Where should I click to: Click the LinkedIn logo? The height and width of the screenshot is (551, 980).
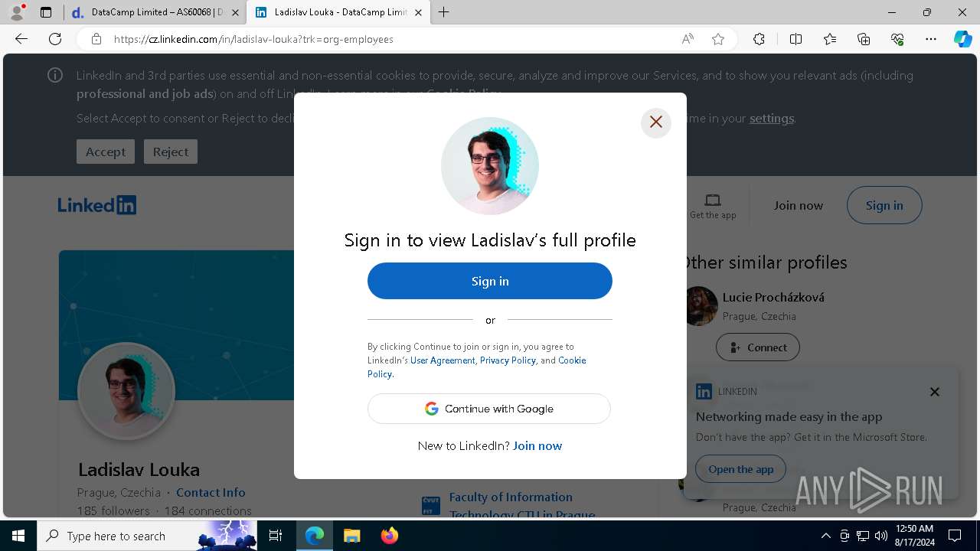pos(97,205)
